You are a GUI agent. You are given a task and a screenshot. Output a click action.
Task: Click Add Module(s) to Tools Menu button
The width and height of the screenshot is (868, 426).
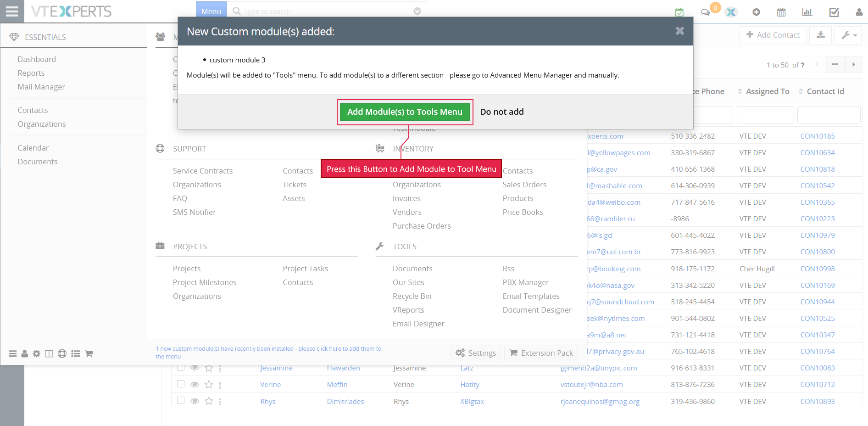point(405,112)
